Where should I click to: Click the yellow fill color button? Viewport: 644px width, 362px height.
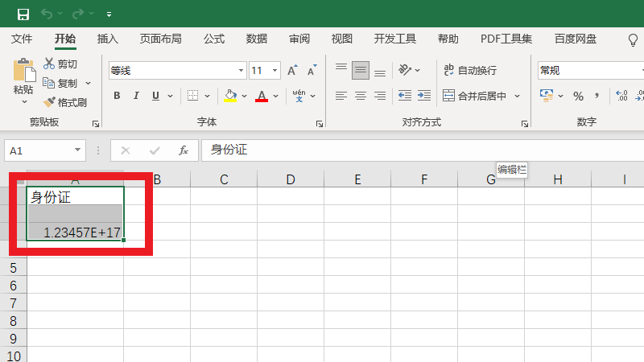point(230,96)
